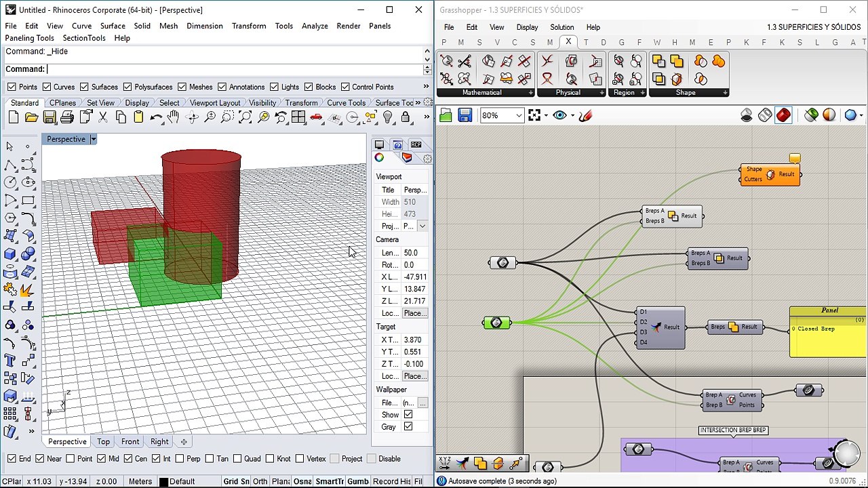The width and height of the screenshot is (868, 488).
Task: Open the Grasshopper eye preview dropdown arrow
Action: (572, 116)
